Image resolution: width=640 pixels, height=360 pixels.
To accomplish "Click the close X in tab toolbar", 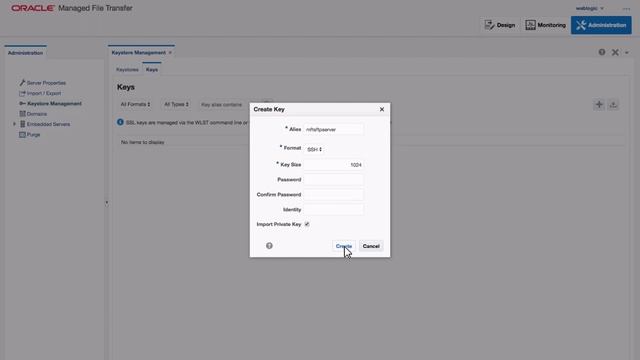I will pos(615,52).
